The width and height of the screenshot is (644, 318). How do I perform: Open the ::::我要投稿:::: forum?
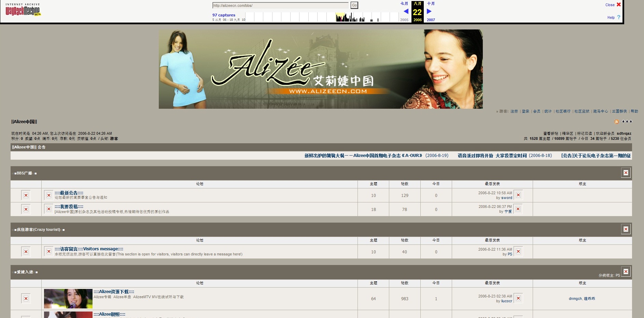click(69, 207)
